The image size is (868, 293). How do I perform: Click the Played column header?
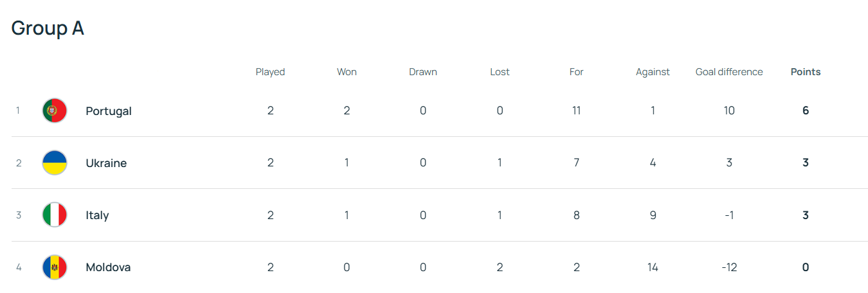click(270, 72)
